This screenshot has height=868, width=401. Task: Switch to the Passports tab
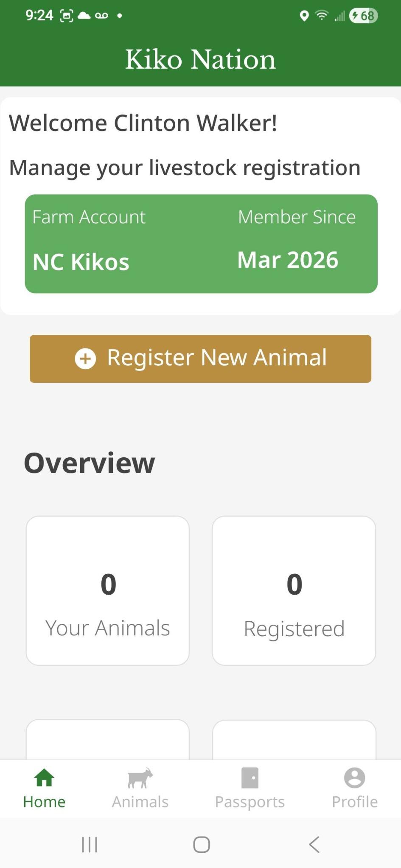(x=250, y=789)
